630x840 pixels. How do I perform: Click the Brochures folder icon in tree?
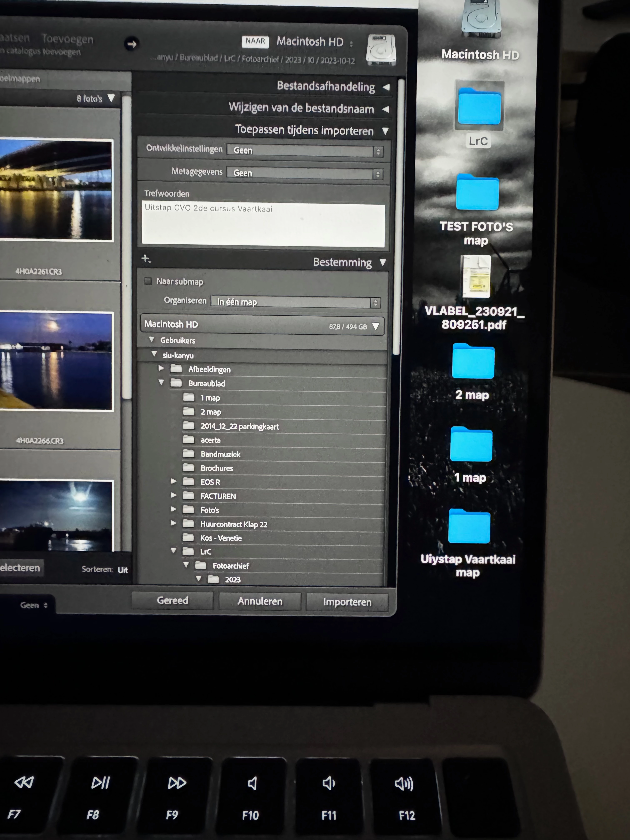pos(188,468)
